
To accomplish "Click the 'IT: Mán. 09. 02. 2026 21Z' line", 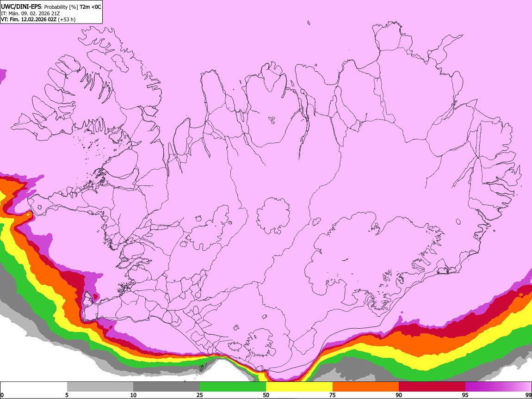I will point(30,13).
